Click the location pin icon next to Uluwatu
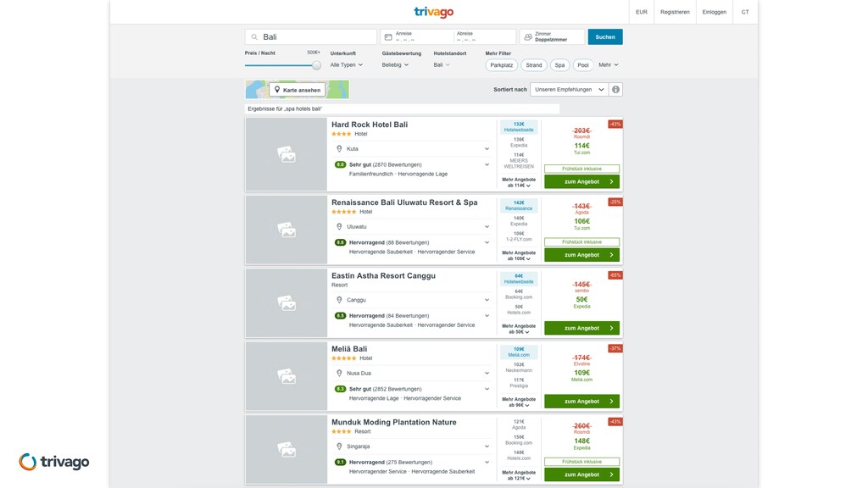This screenshot has width=868, height=488. [x=339, y=227]
